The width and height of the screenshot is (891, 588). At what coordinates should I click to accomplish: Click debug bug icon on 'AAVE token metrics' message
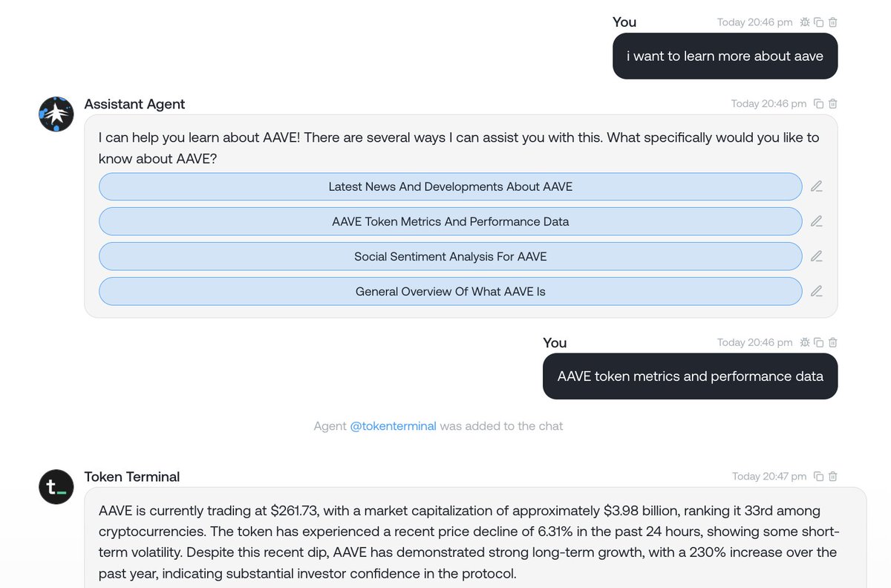(x=805, y=342)
